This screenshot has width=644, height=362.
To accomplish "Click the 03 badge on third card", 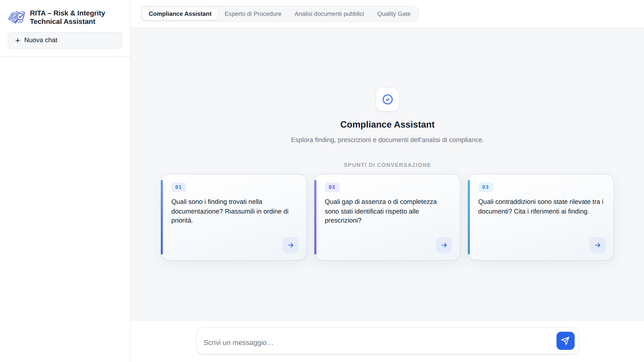I will click(x=485, y=187).
